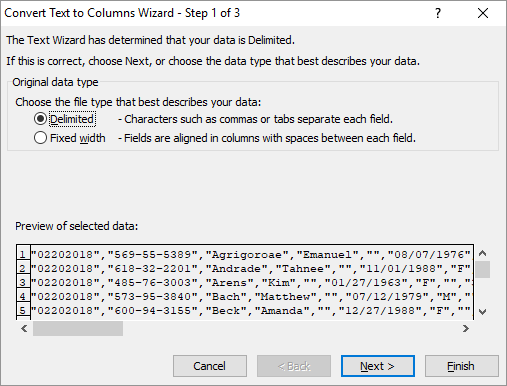
Task: Cancel the text wizard
Action: coord(210,366)
